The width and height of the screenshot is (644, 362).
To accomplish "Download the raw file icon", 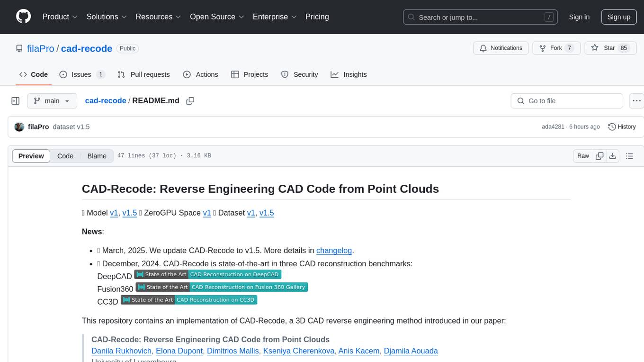I will [x=612, y=156].
